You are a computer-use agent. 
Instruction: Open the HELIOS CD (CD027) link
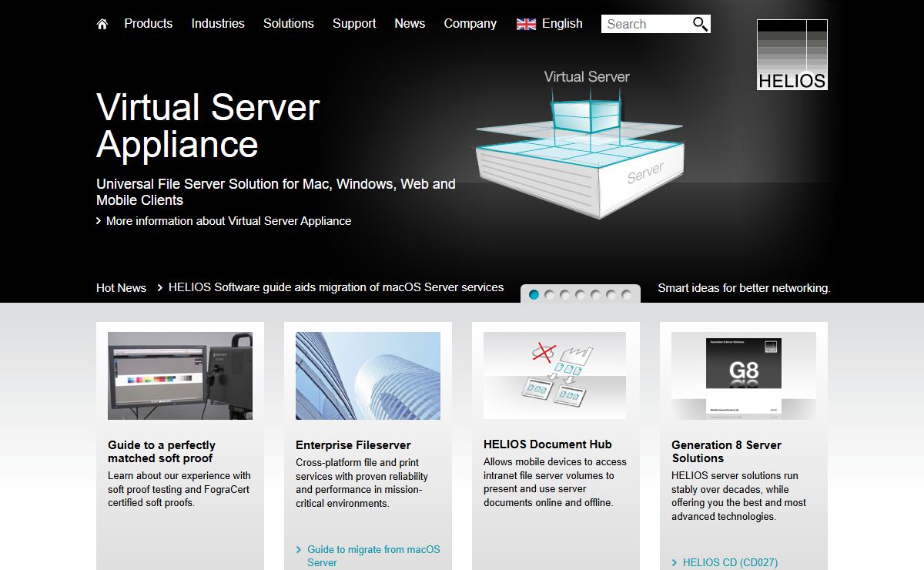tap(730, 563)
